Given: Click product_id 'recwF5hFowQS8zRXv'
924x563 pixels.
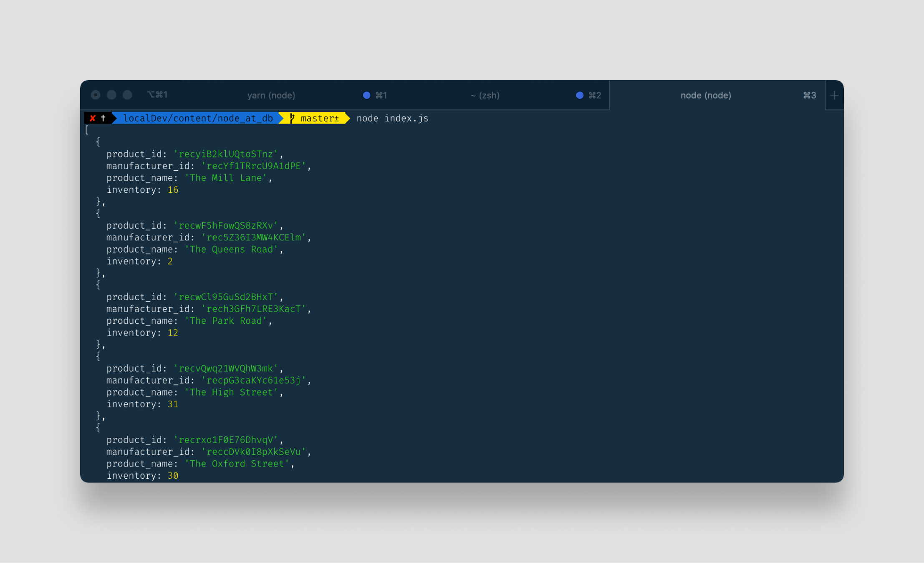Looking at the screenshot, I should 226,226.
